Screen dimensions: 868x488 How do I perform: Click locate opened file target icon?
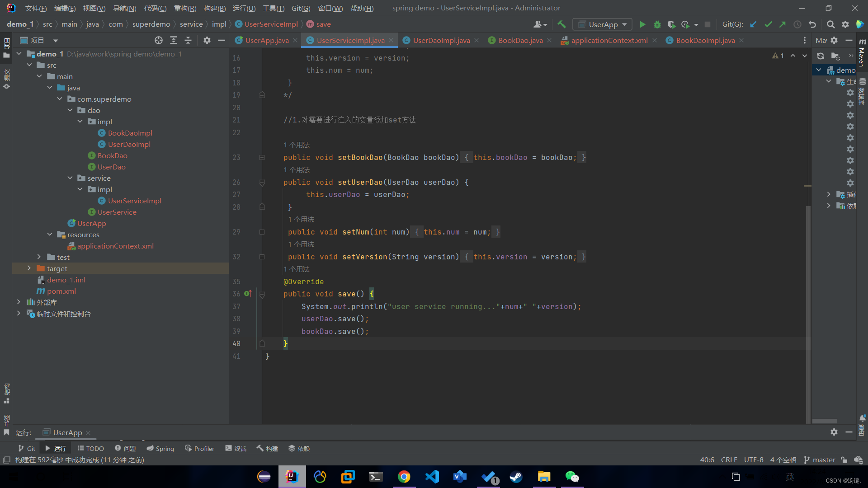(159, 41)
